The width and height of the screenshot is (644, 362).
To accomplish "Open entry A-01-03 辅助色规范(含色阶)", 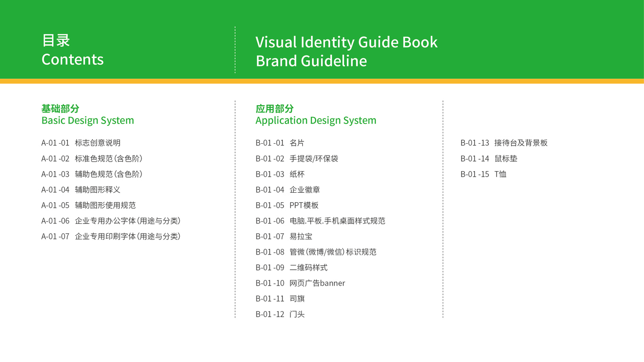I will (92, 174).
